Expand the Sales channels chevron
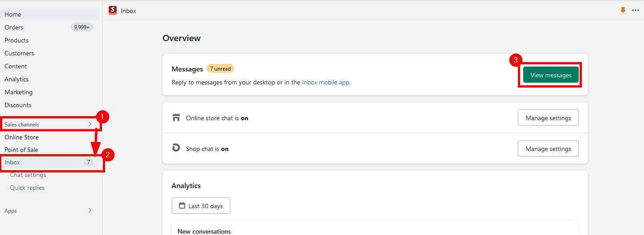The width and height of the screenshot is (644, 235). [x=90, y=124]
